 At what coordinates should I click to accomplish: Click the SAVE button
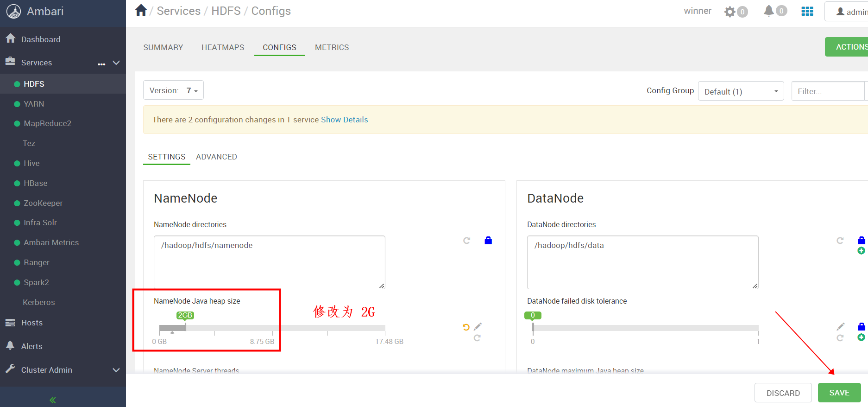click(839, 393)
